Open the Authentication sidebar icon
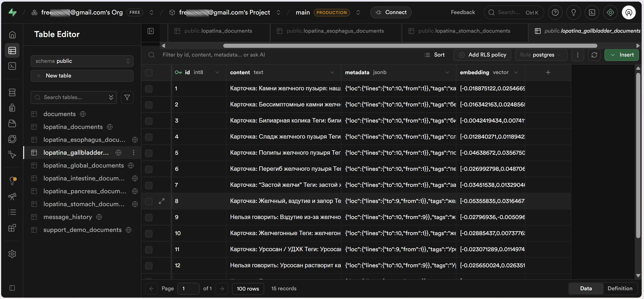Image resolution: width=644 pixels, height=299 pixels. pyautogui.click(x=12, y=108)
